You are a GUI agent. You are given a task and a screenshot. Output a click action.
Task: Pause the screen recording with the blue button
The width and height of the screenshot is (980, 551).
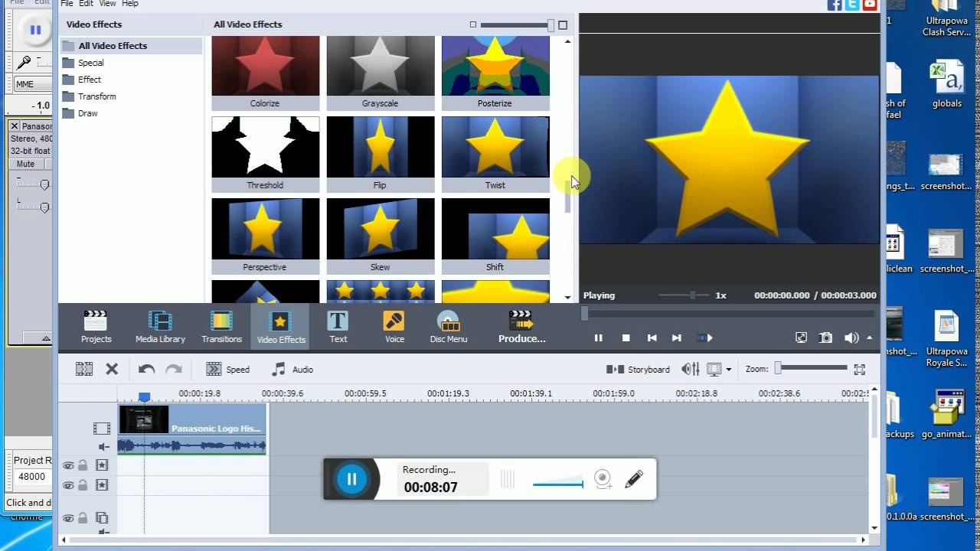[x=352, y=479]
